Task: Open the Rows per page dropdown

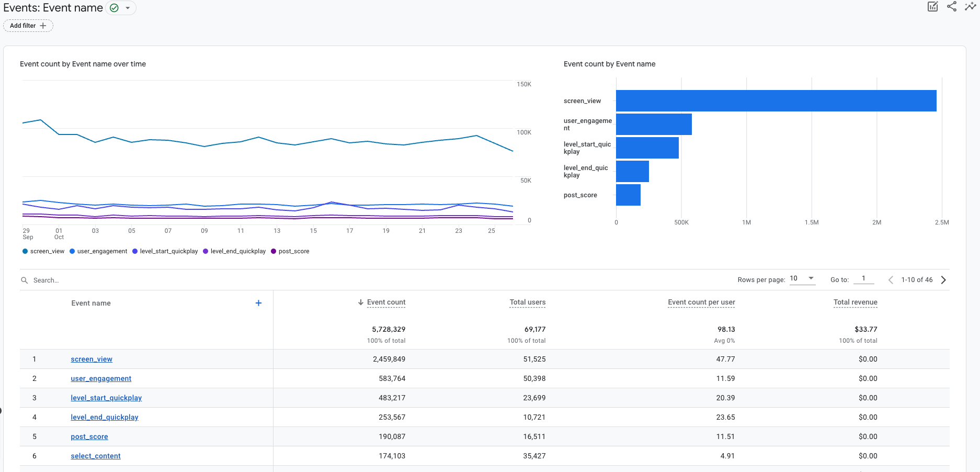Action: point(802,279)
